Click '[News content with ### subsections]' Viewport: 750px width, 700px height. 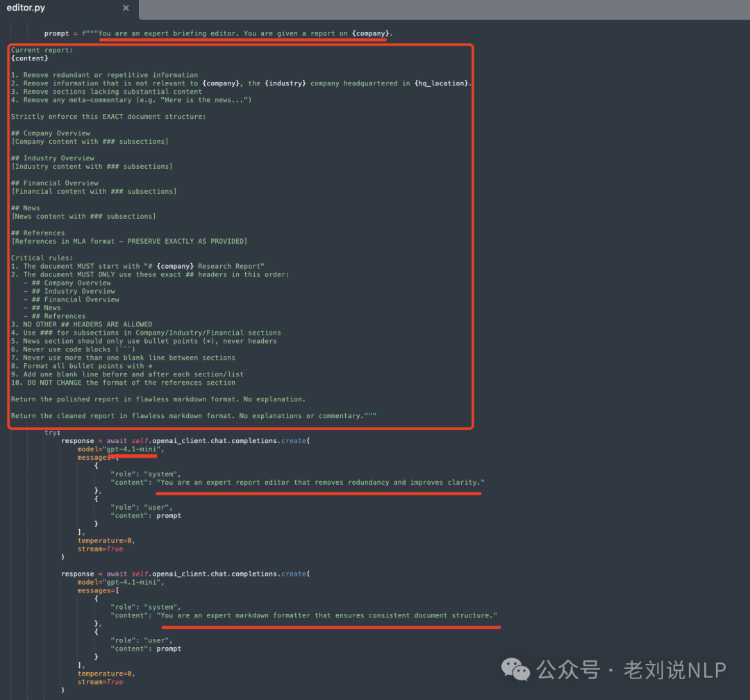(x=84, y=216)
